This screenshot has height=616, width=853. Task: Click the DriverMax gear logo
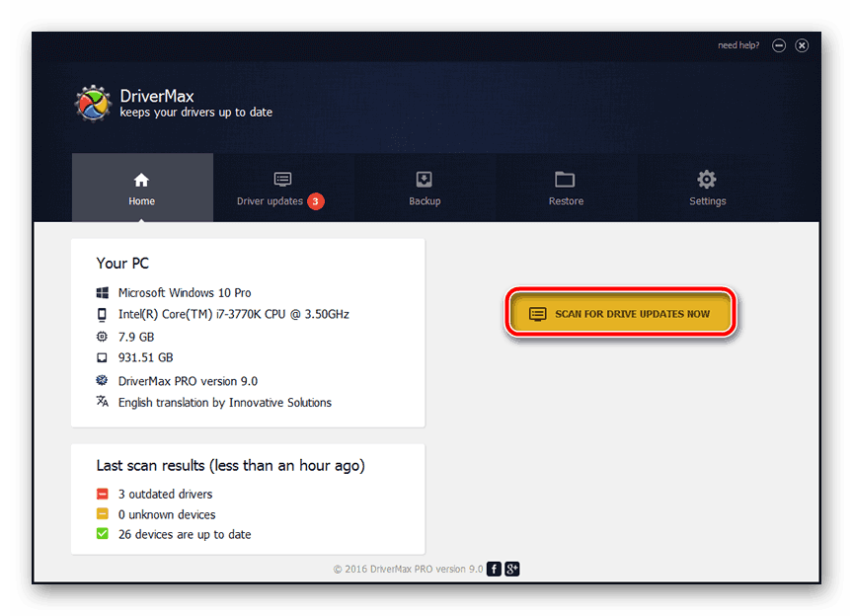[93, 104]
